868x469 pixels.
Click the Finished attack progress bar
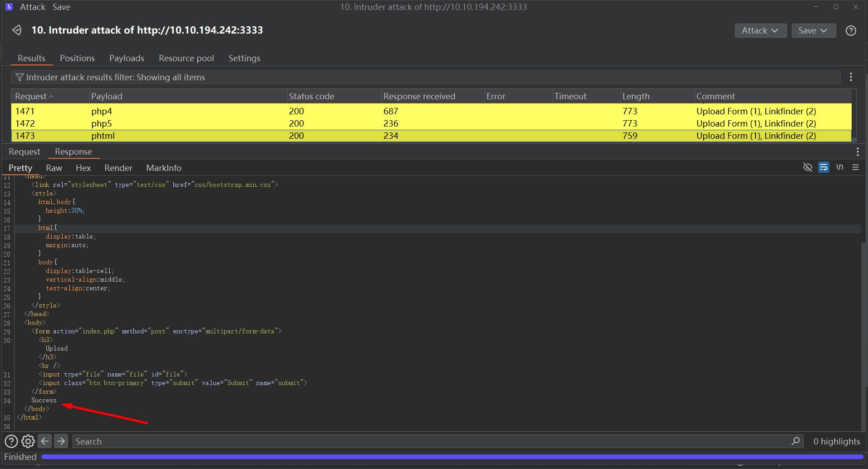[x=452, y=457]
